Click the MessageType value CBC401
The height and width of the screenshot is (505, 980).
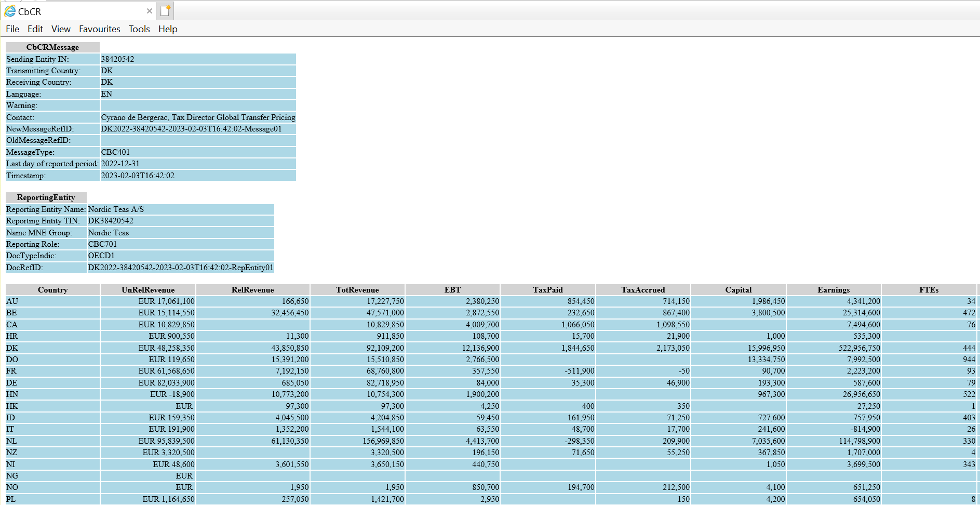[x=115, y=152]
